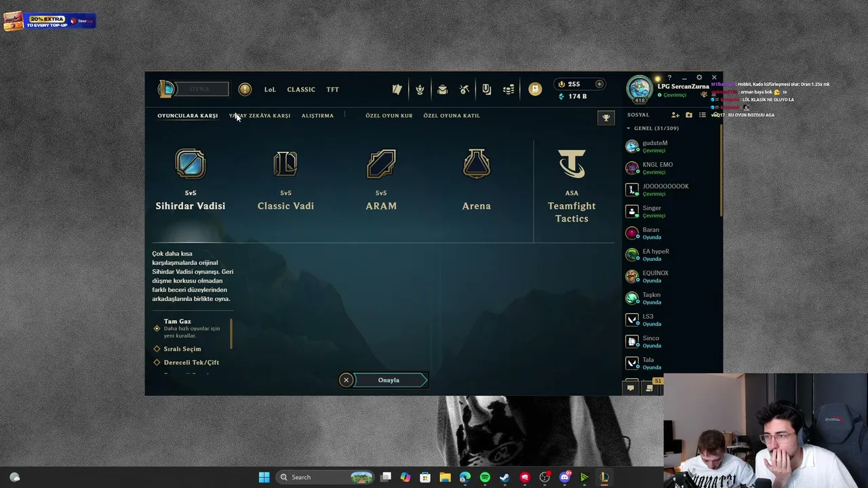Open friend EA hypeR in the social list

click(671, 254)
